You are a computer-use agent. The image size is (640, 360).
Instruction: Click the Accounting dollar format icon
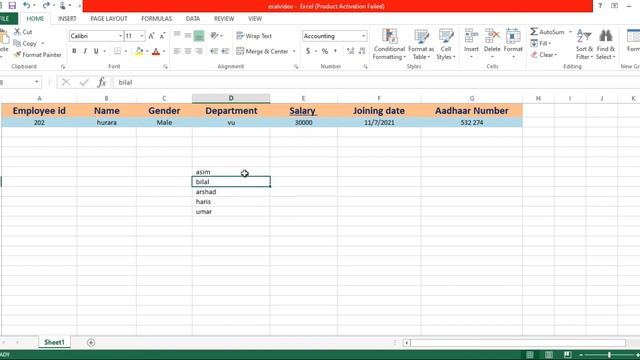[308, 51]
